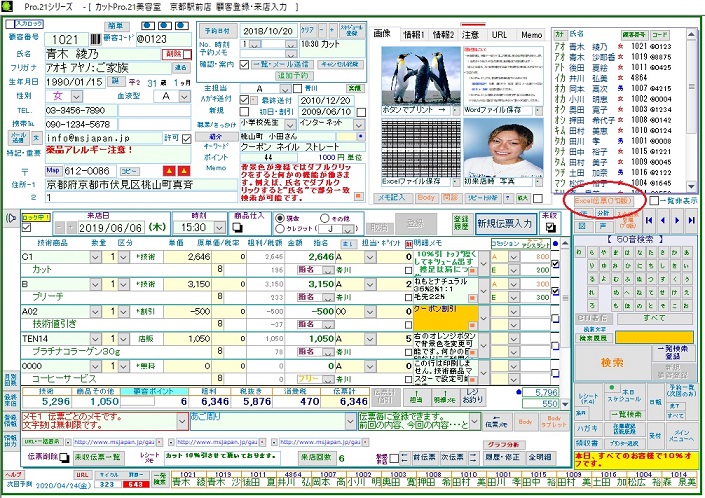Click the print arrow button under penguin image
This screenshot has width=705, height=498.
point(455,110)
